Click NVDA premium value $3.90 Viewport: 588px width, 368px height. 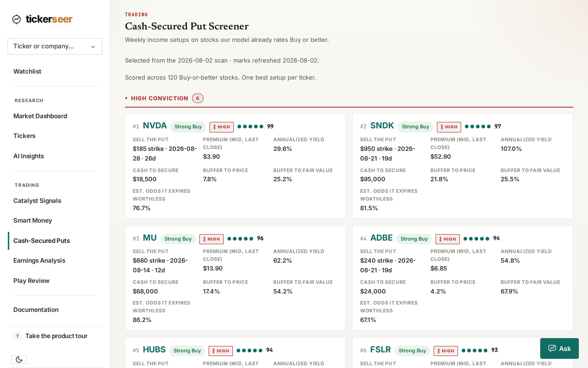point(211,156)
